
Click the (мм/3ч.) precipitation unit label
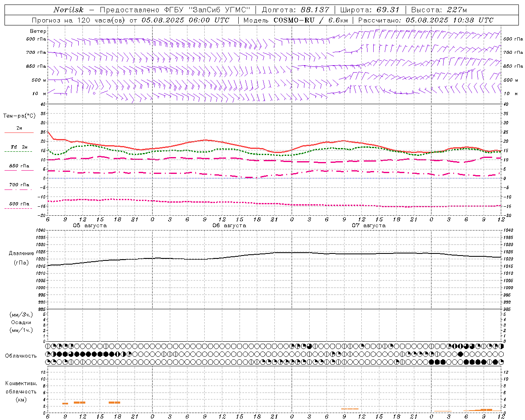click(21, 315)
